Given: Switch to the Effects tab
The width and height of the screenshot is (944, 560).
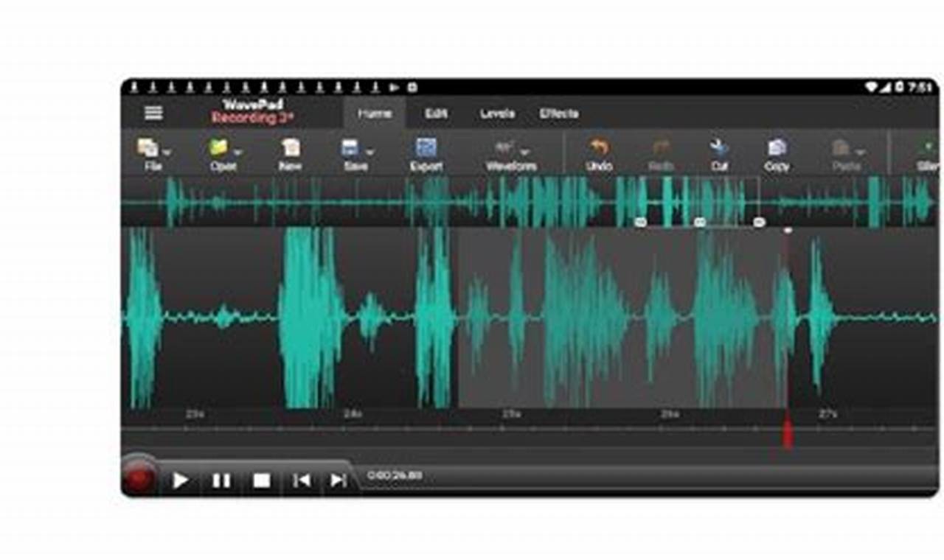Looking at the screenshot, I should [x=559, y=113].
